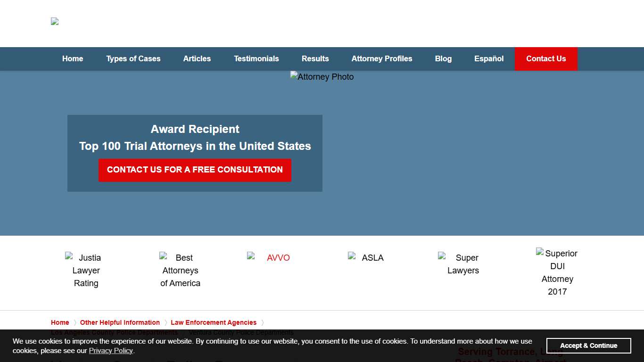The image size is (644, 362).
Task: Open the Types of Cases menu
Action: (x=133, y=59)
